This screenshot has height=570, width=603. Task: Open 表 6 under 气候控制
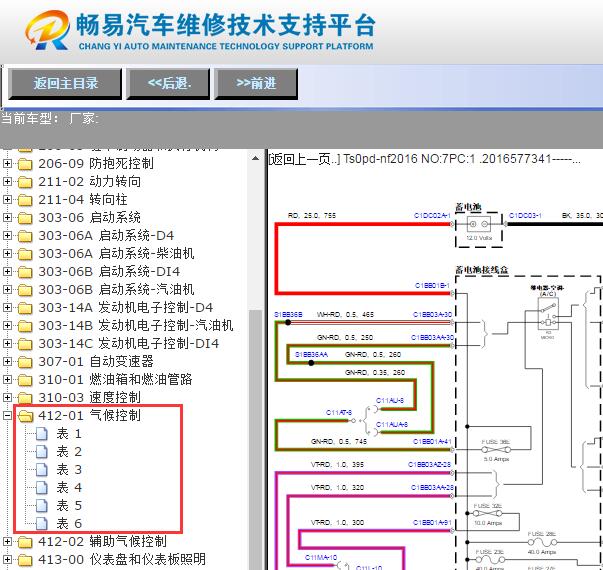[x=69, y=524]
